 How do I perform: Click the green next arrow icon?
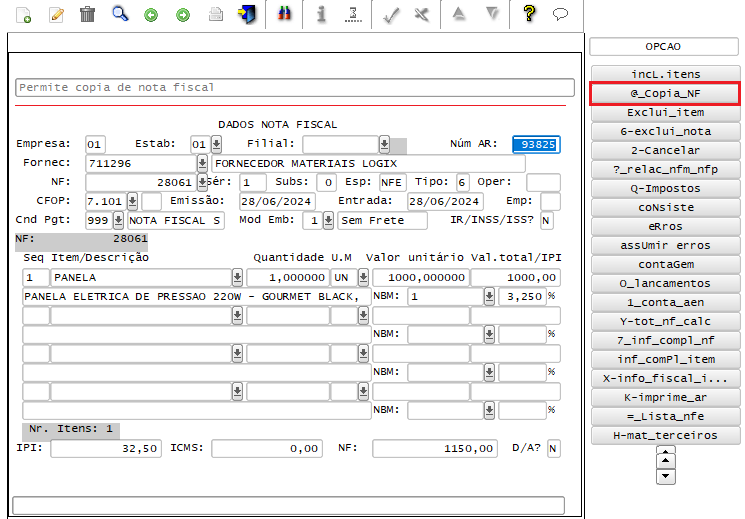[183, 15]
